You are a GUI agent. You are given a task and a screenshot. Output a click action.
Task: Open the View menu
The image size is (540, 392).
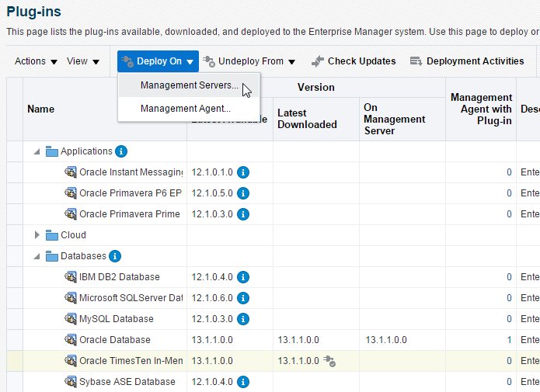coord(83,61)
